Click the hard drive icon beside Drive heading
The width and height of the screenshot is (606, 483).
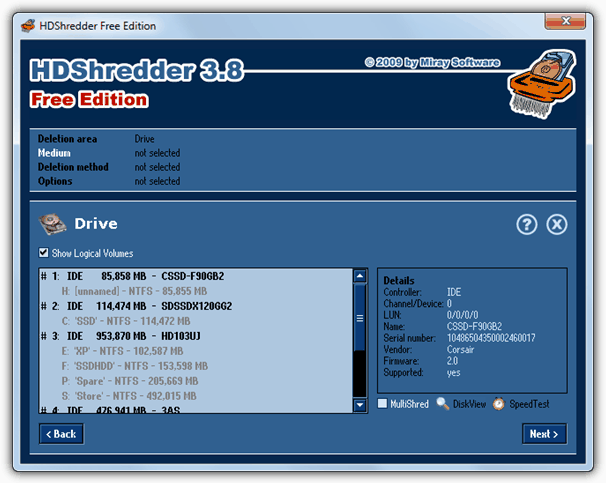click(52, 224)
